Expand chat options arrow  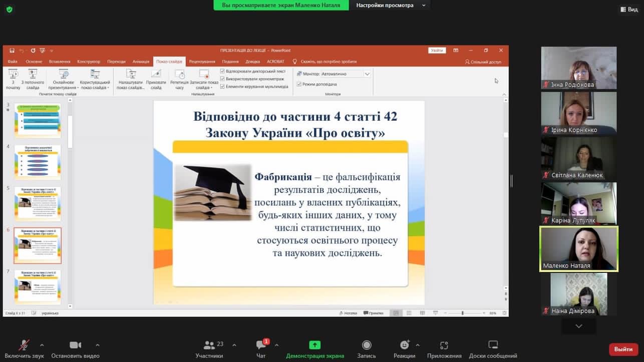pos(276,345)
